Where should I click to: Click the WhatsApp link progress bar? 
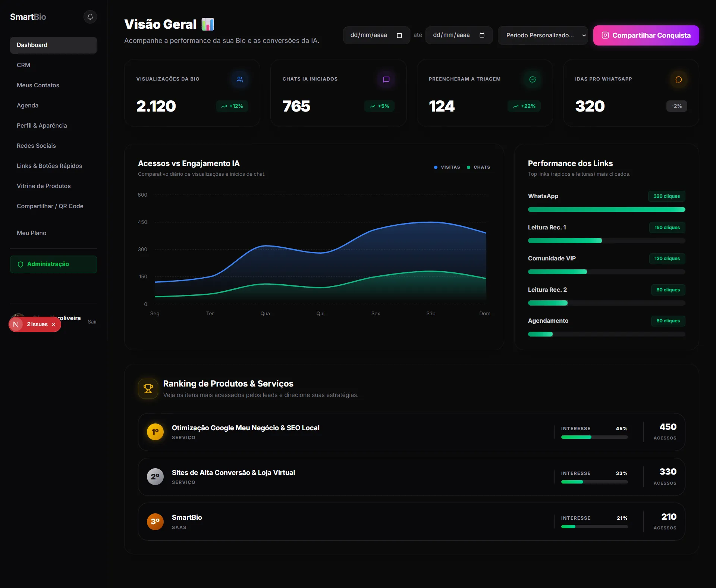[x=607, y=210]
